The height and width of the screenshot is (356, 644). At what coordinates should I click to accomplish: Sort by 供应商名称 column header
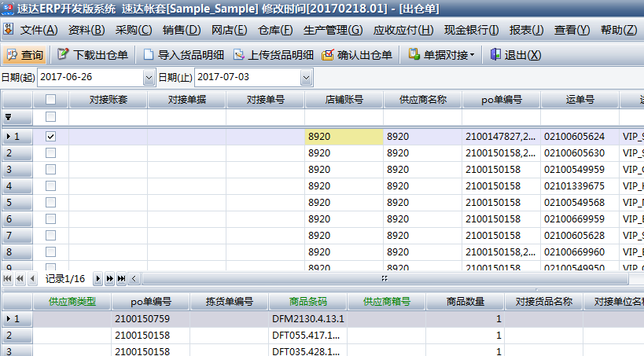point(423,100)
